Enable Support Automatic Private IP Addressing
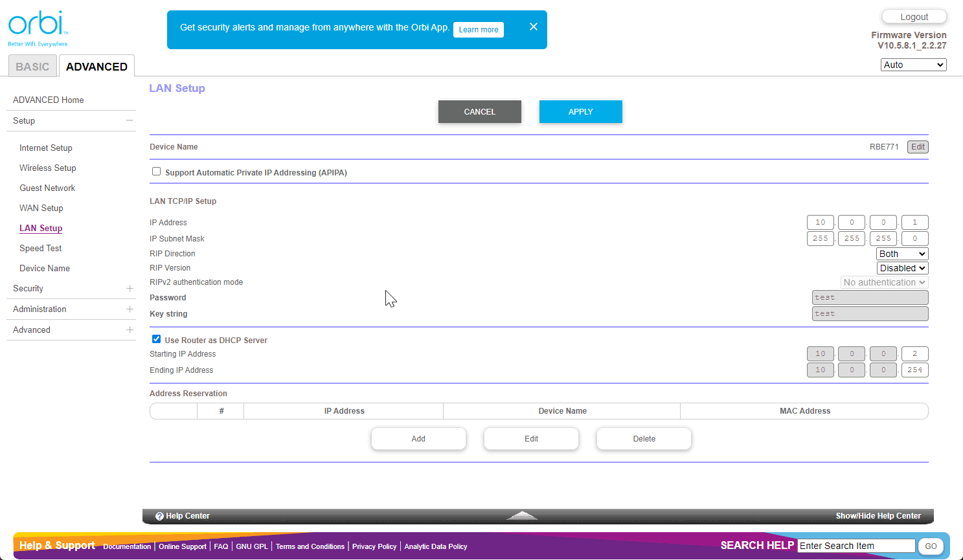 [x=156, y=172]
